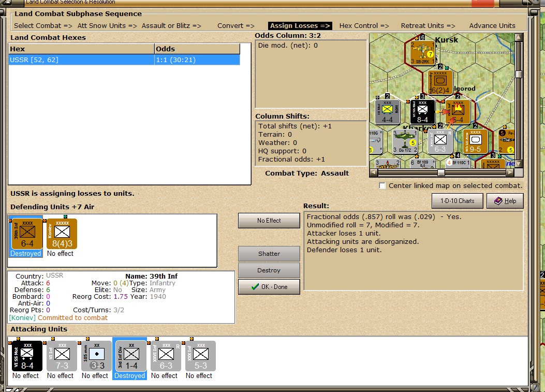The width and height of the screenshot is (545, 392).
Task: Select the 39th Inf 6-4 defending unit counter
Action: (27, 234)
